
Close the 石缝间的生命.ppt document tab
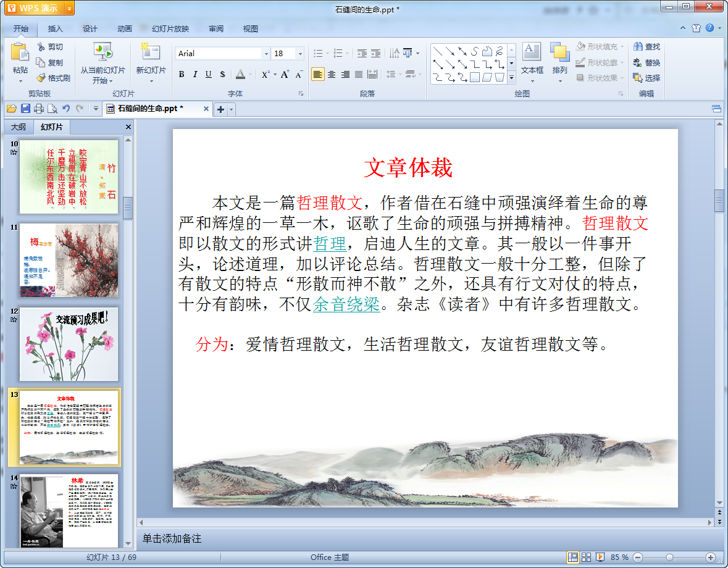click(x=206, y=109)
